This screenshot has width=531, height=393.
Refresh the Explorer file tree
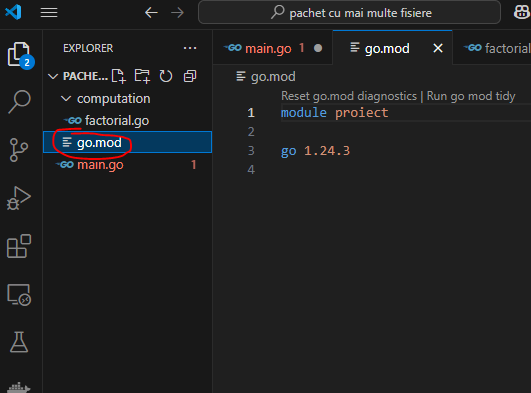coord(166,76)
